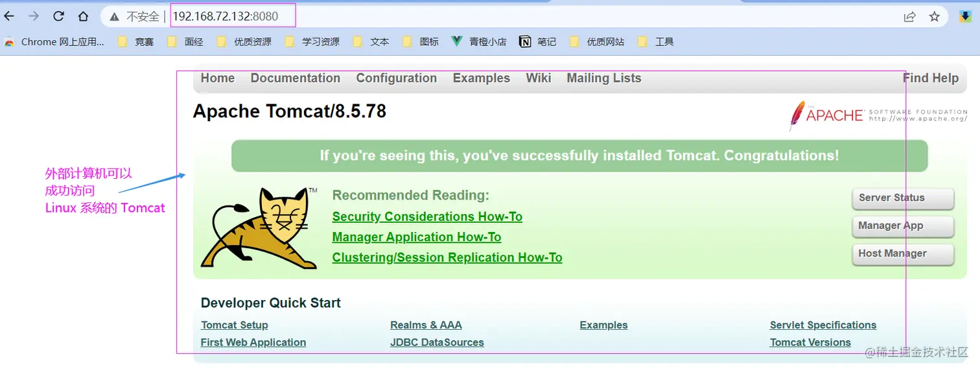Click the Tomcat cat mascot image

(259, 228)
